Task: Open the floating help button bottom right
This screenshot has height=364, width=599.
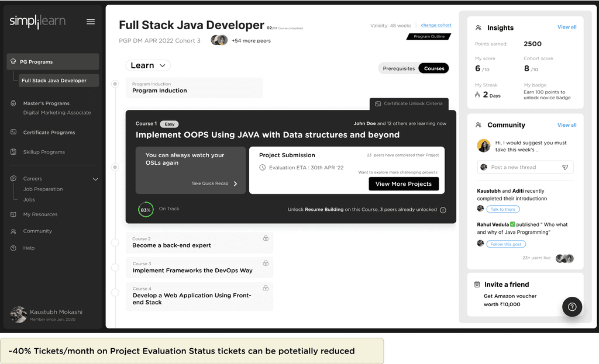Action: (572, 307)
